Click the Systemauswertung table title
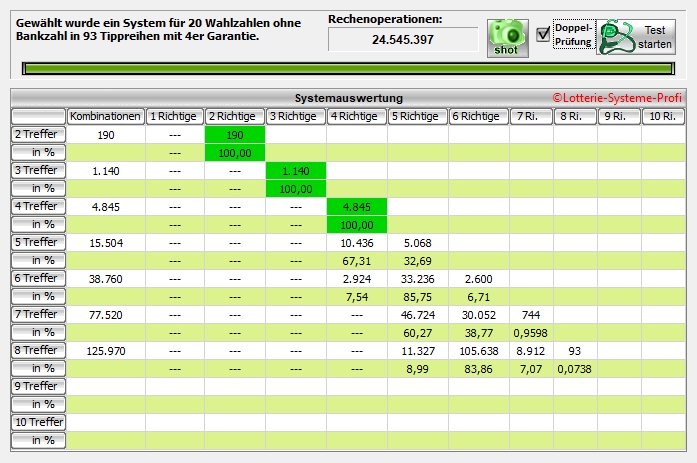The image size is (697, 463). (x=349, y=98)
